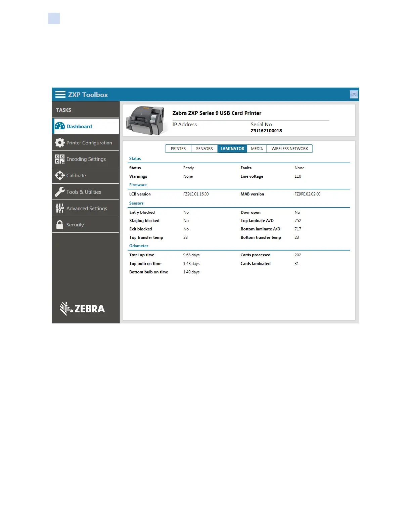Image resolution: width=411 pixels, height=532 pixels.
Task: Click the Top transfer temp label
Action: coord(146,237)
